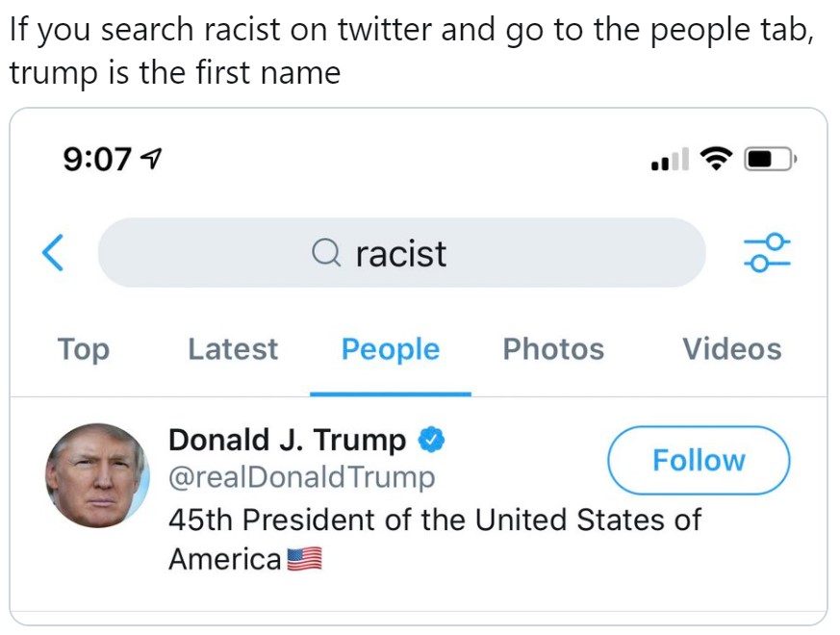Image resolution: width=840 pixels, height=635 pixels.
Task: Tap the back chevron arrow
Action: [x=53, y=252]
